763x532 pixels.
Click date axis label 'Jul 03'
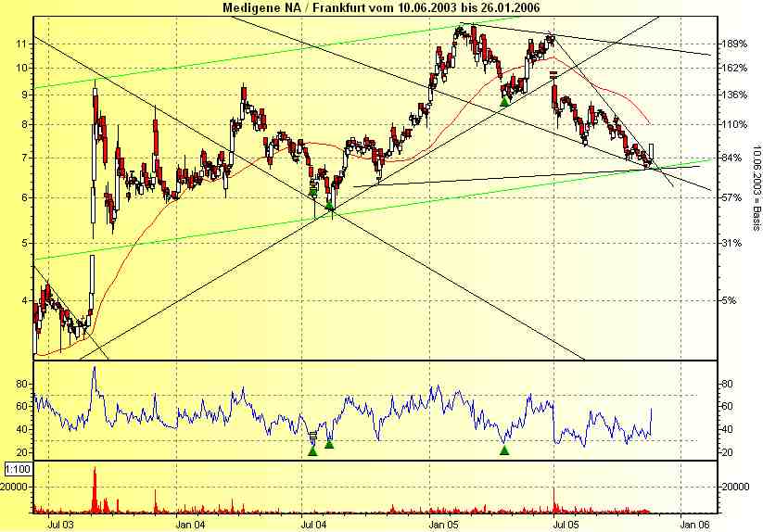coord(61,525)
